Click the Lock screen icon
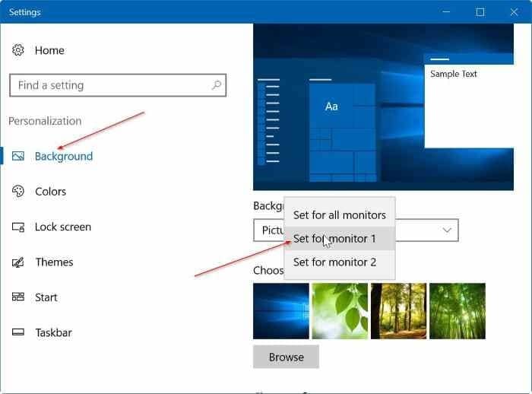 pos(18,227)
